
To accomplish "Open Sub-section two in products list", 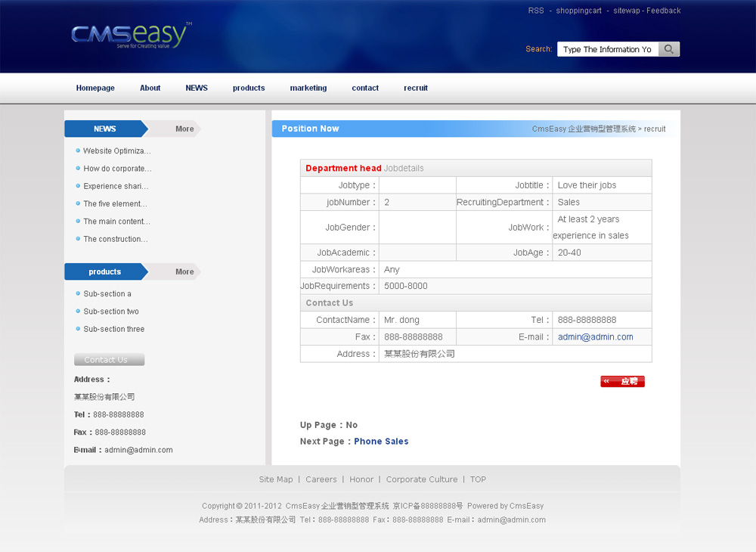I will point(111,312).
